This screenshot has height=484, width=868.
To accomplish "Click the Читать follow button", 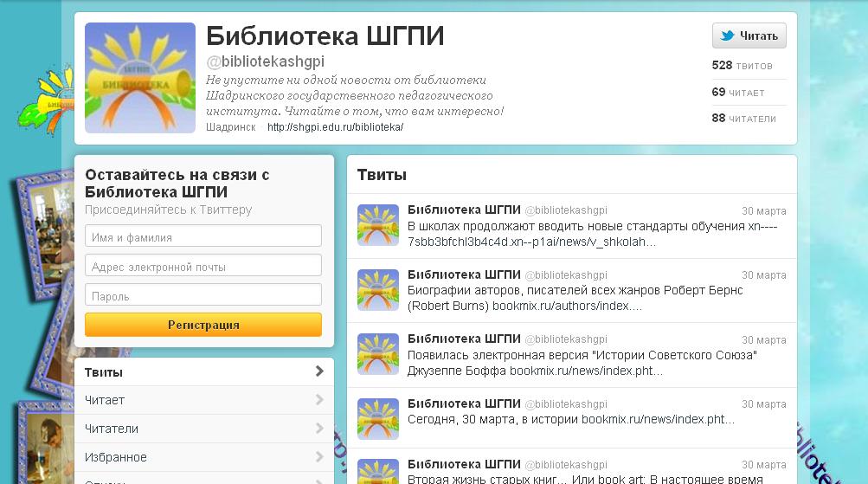I will click(749, 35).
